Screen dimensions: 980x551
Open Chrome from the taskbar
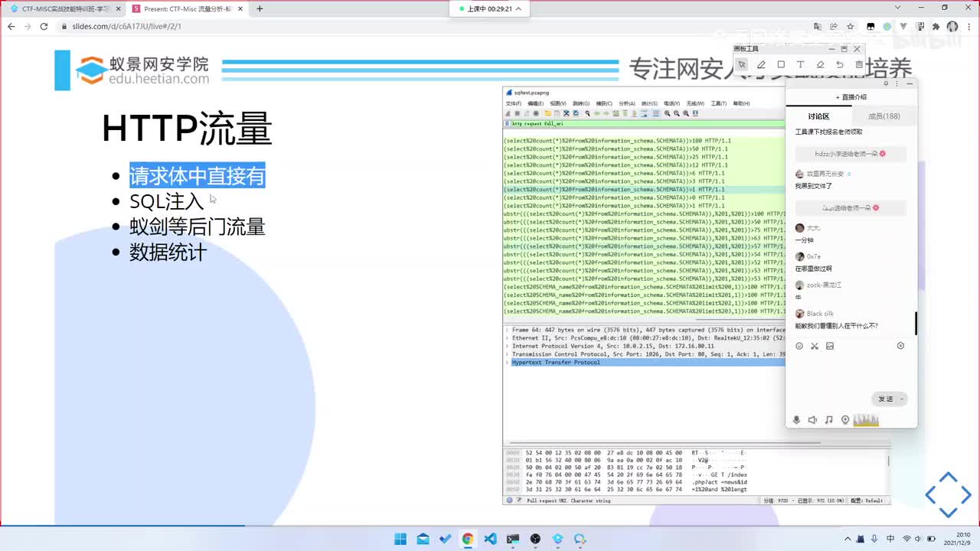467,539
